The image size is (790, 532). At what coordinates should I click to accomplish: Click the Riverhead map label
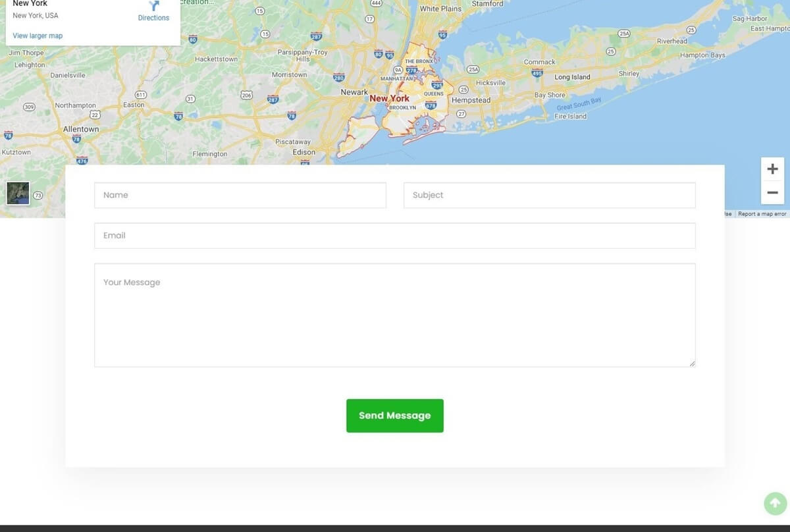(672, 41)
